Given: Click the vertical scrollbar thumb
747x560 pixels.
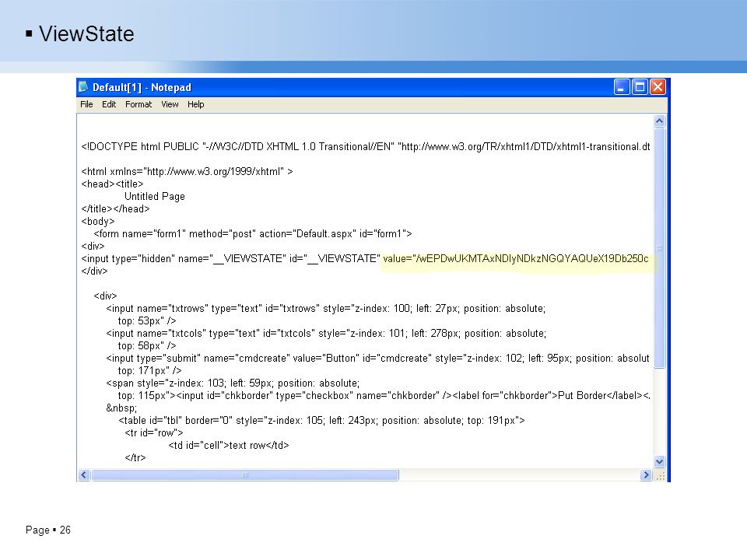Looking at the screenshot, I should (x=659, y=247).
